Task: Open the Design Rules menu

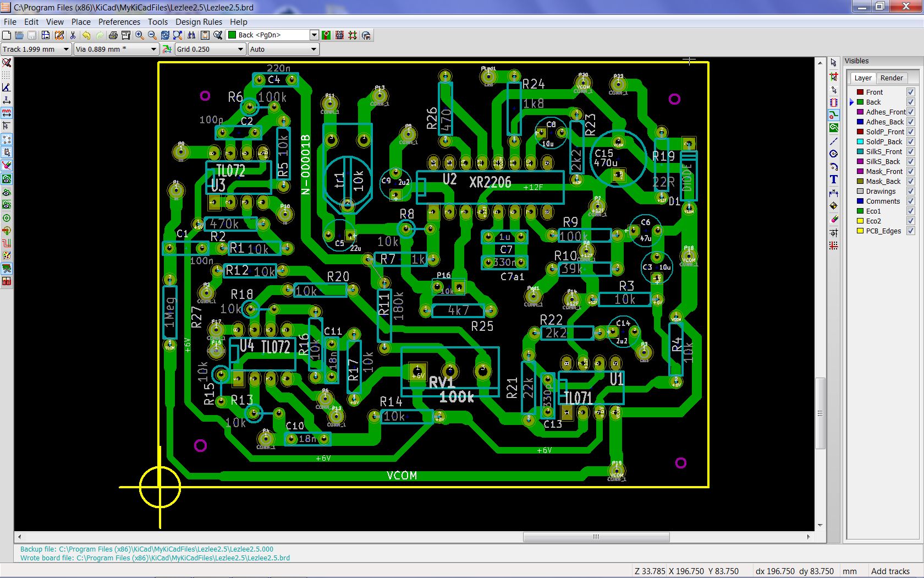Action: (199, 22)
